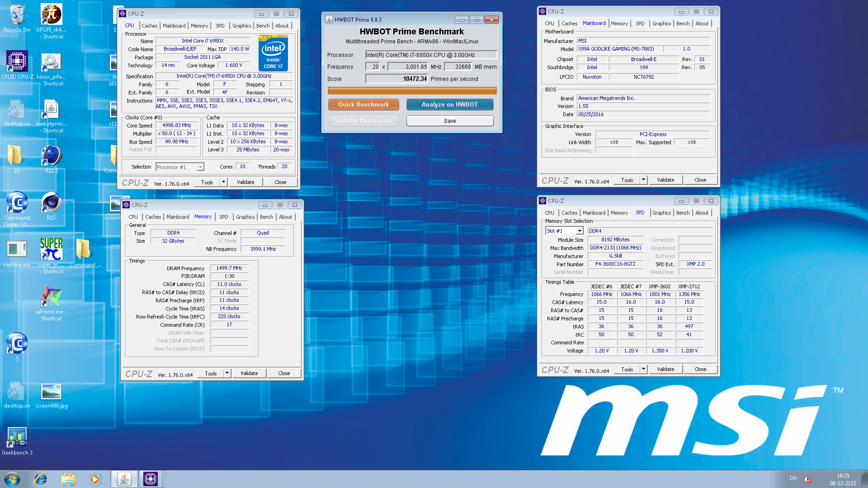Open the 2D folder icon
Image resolution: width=868 pixels, height=488 pixels.
click(17, 159)
